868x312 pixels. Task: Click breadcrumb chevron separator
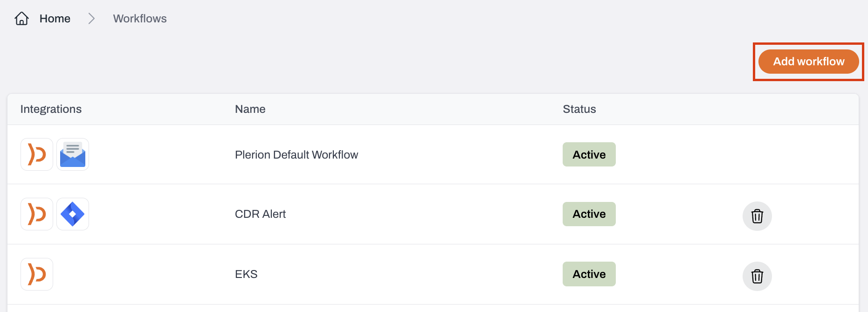point(91,19)
